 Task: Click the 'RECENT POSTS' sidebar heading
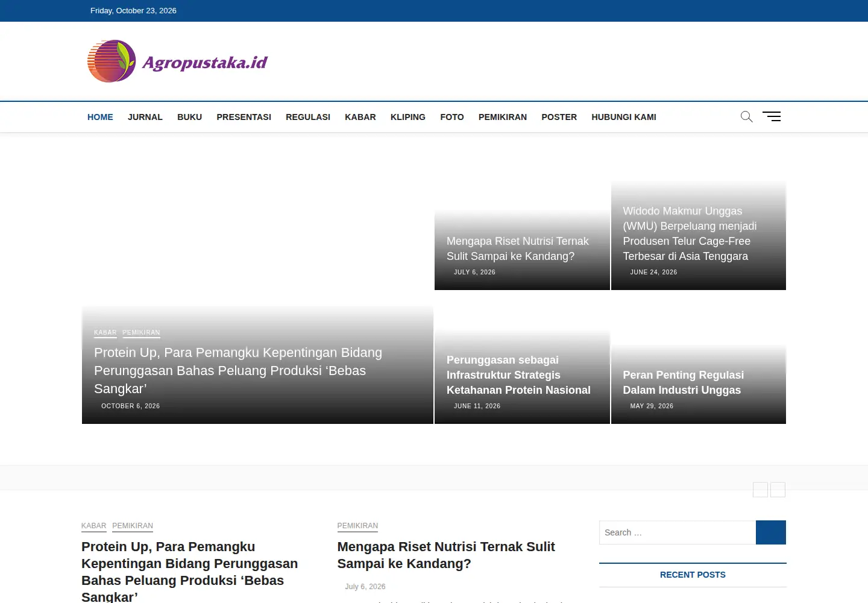coord(693,575)
